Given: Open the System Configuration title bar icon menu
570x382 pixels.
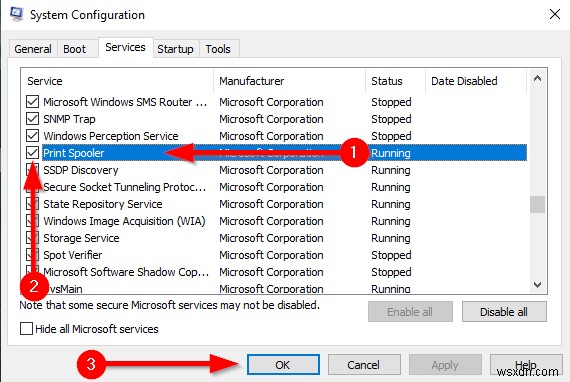Looking at the screenshot, I should [16, 14].
